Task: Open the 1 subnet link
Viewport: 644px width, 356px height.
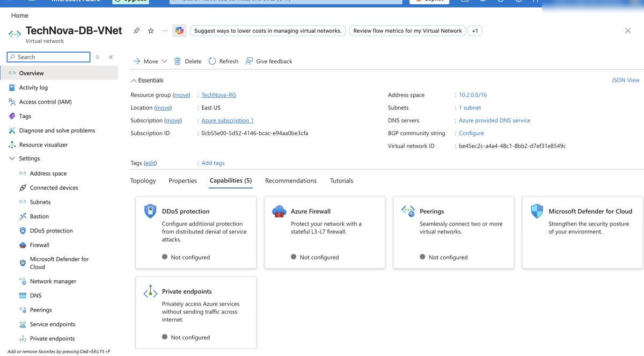Action: [470, 107]
